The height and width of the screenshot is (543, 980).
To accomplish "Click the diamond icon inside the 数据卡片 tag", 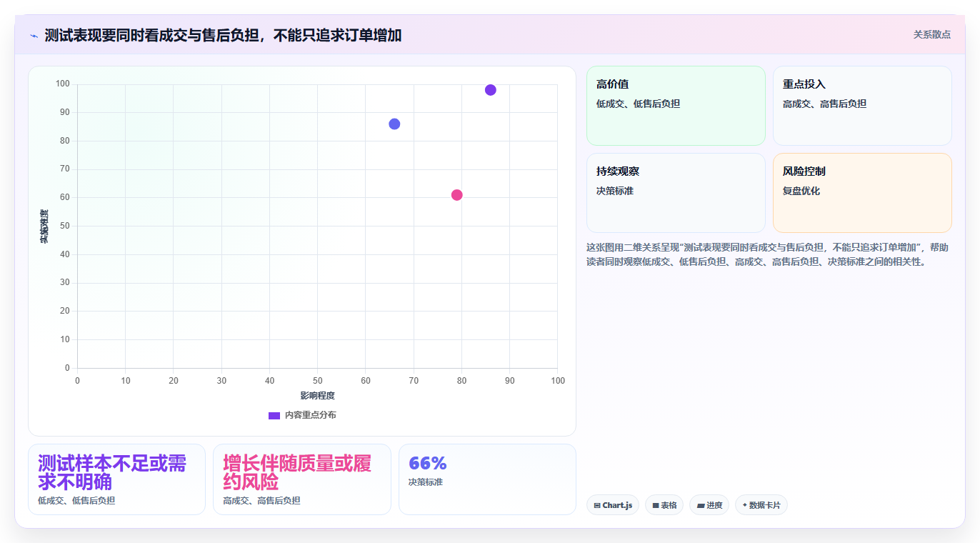I will (745, 505).
